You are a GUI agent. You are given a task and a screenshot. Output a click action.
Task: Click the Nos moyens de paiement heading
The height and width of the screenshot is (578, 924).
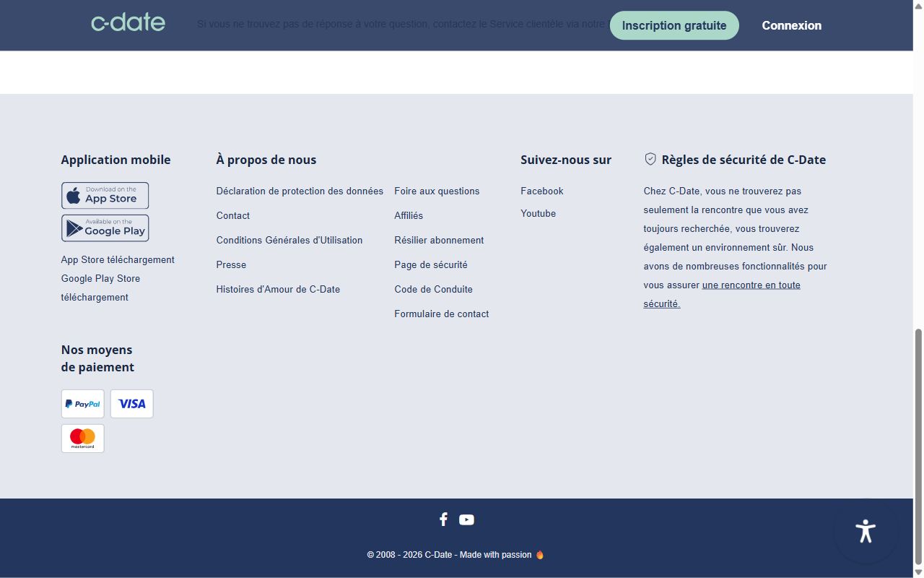coord(97,358)
